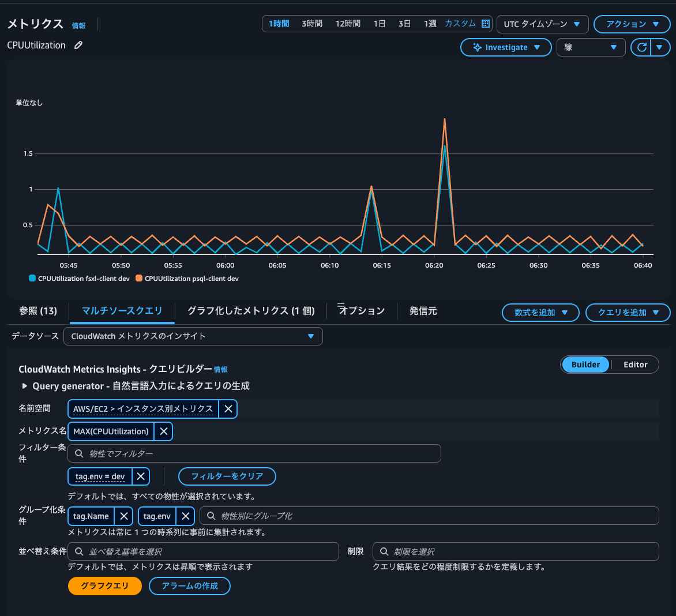The height and width of the screenshot is (616, 676).
Task: Open UTC タイムゾーン dropdown
Action: click(542, 24)
